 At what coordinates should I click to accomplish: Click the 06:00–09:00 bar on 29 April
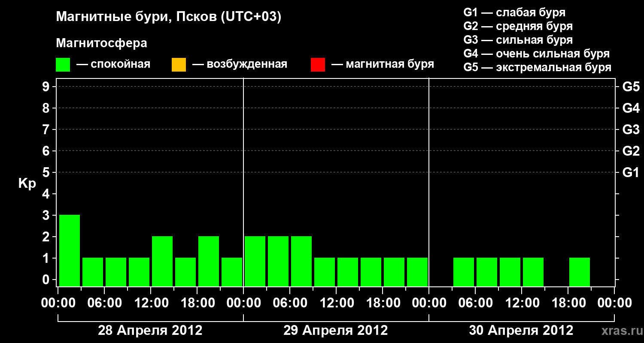coord(301,261)
